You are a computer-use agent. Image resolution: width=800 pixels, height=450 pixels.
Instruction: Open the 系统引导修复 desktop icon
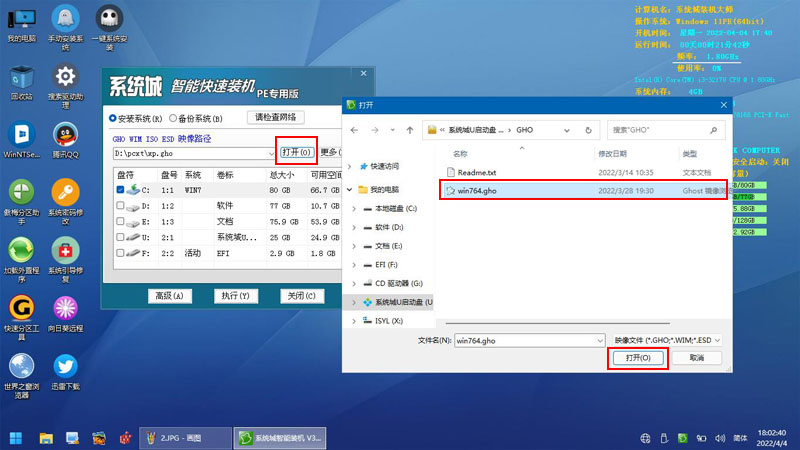pyautogui.click(x=65, y=260)
